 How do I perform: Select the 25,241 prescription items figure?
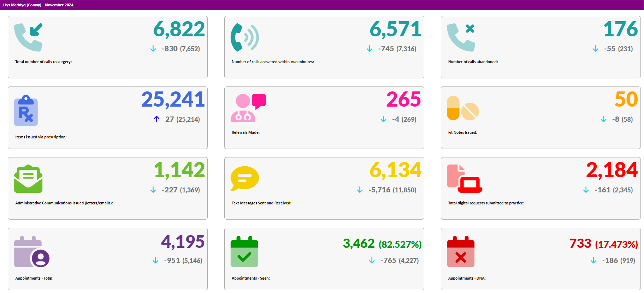[x=173, y=100]
